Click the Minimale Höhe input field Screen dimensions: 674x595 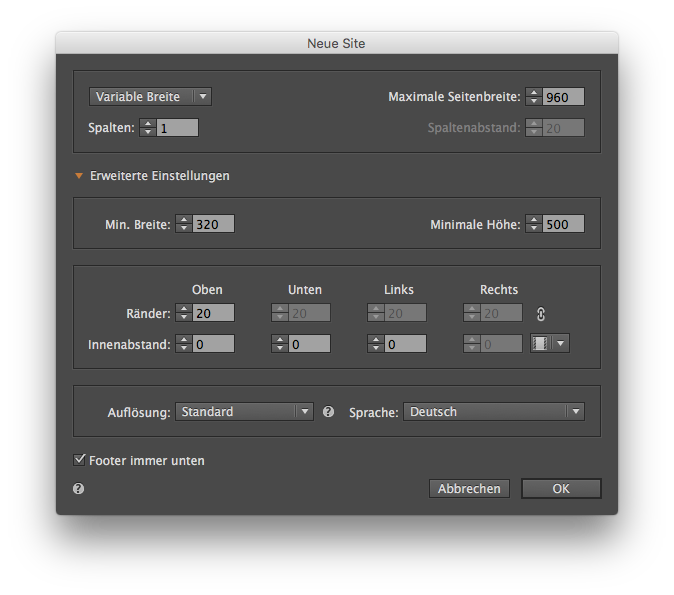coord(563,224)
